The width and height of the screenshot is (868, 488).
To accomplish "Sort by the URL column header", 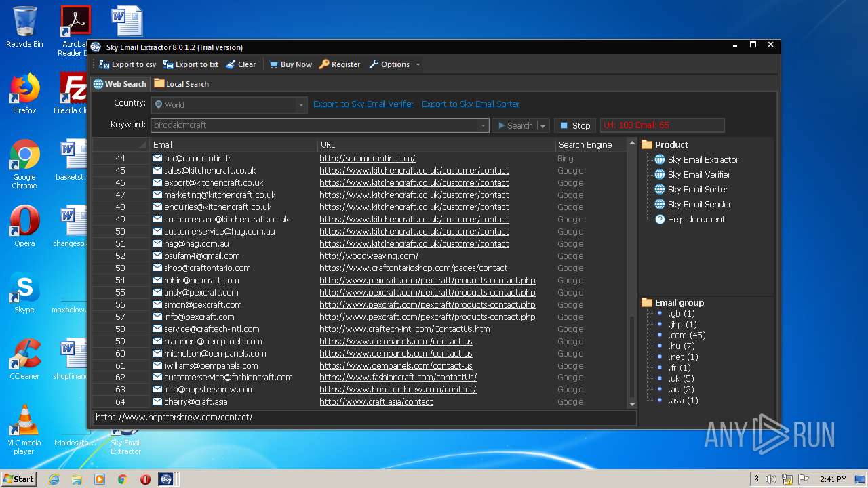I will click(x=436, y=144).
